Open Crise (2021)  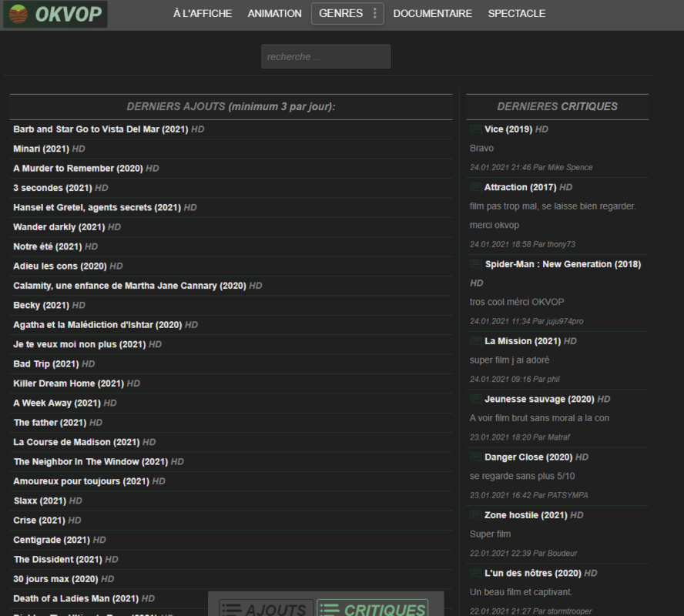[x=39, y=521]
